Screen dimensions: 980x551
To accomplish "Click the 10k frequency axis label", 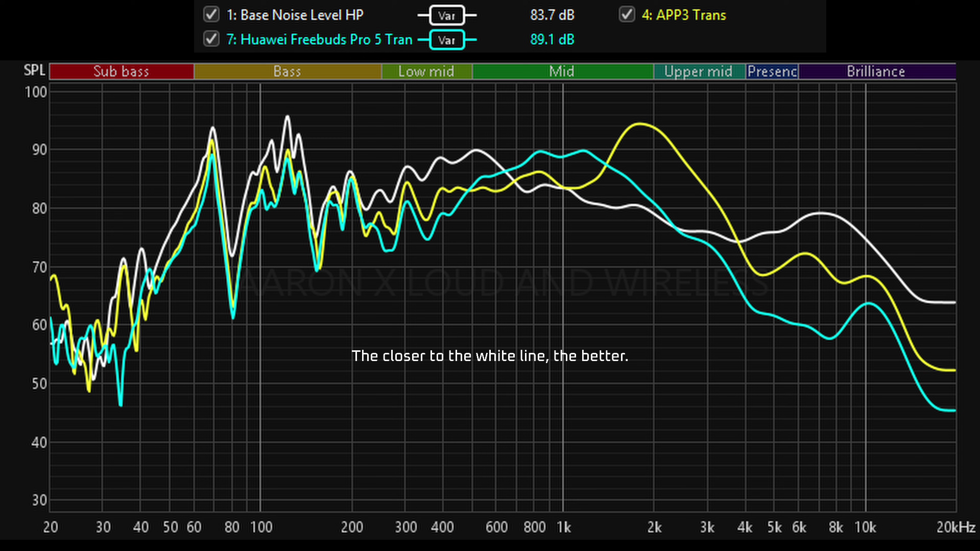I will (x=865, y=527).
